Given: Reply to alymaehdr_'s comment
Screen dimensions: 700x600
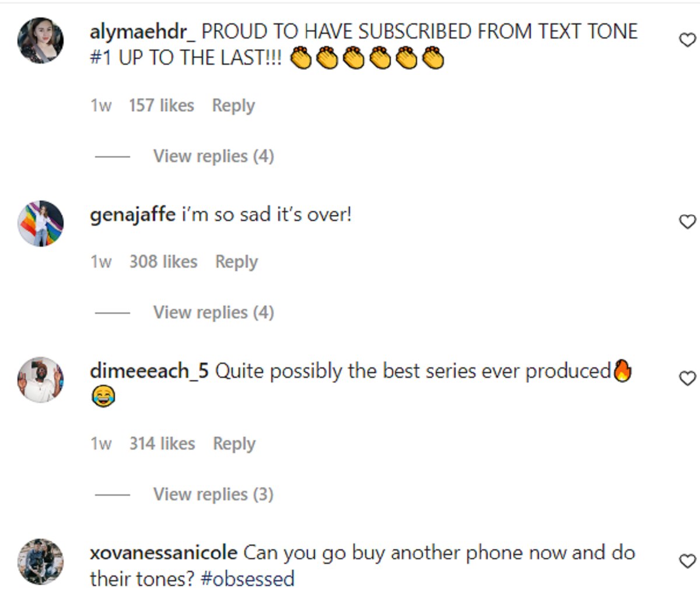Looking at the screenshot, I should (x=233, y=106).
